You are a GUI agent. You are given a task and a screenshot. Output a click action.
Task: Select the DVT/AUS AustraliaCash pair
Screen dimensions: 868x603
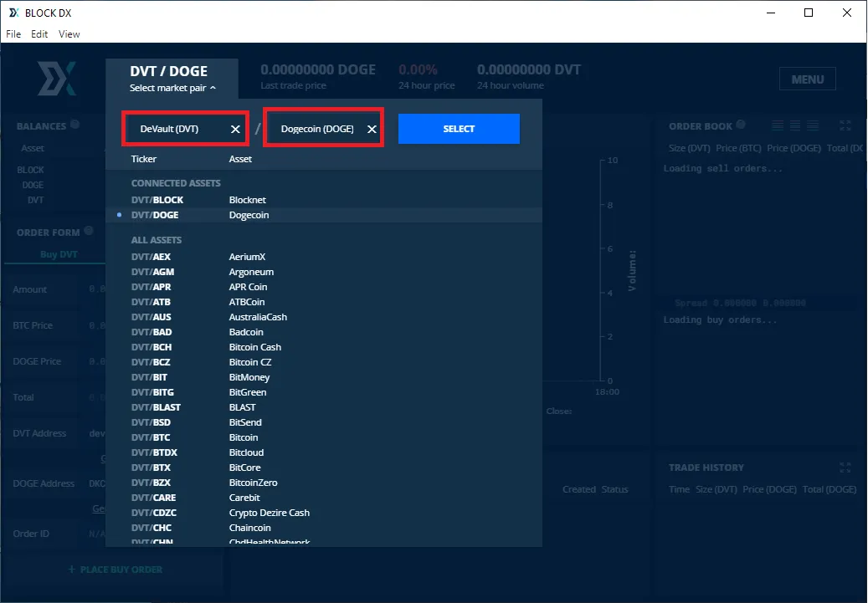click(324, 317)
